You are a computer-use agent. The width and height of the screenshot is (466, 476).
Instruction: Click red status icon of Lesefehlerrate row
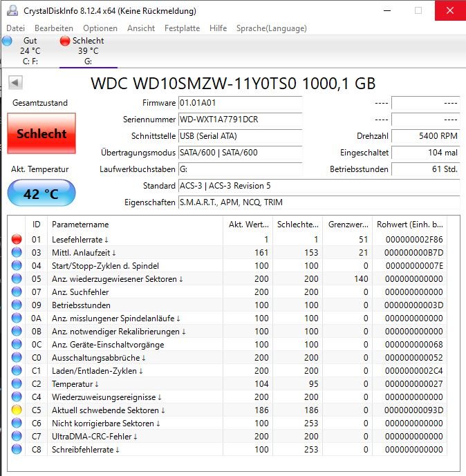pos(17,239)
